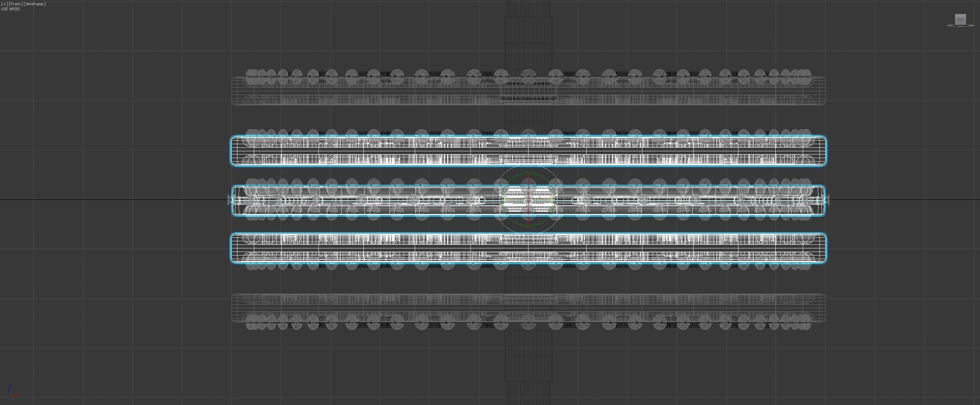
Task: Select the topmost unselected gray wireframe beam
Action: coord(381,91)
